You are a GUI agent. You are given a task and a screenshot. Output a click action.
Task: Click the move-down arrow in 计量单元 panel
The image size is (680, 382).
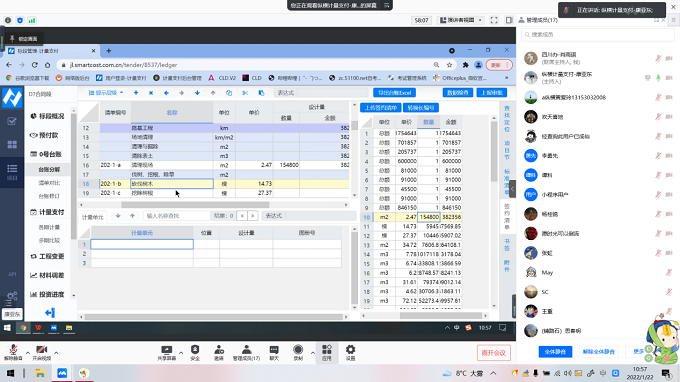pos(118,215)
